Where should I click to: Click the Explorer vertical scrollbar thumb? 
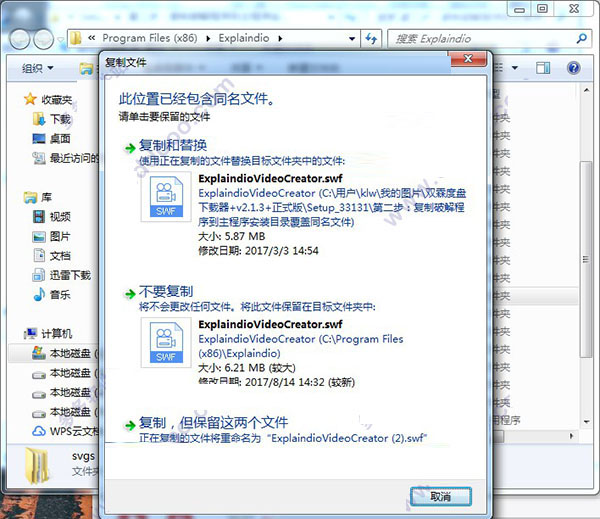coord(585,259)
